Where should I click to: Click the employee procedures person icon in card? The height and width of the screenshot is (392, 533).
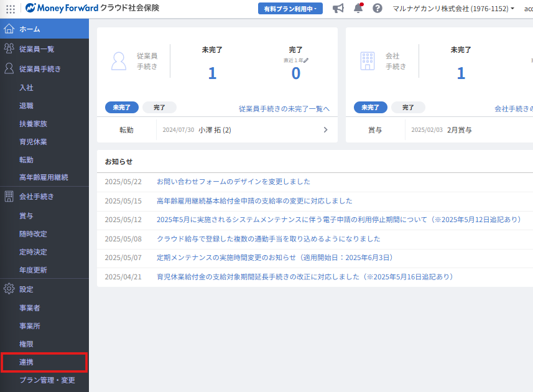click(x=118, y=61)
